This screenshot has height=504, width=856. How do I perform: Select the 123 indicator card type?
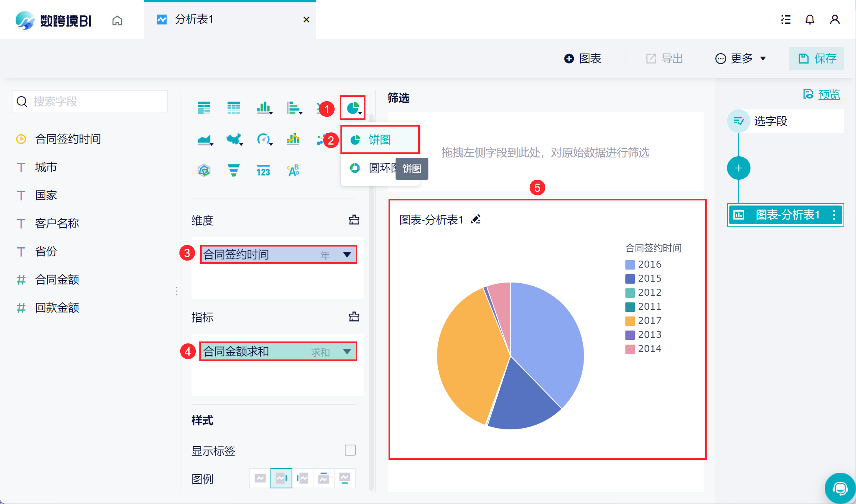click(263, 171)
